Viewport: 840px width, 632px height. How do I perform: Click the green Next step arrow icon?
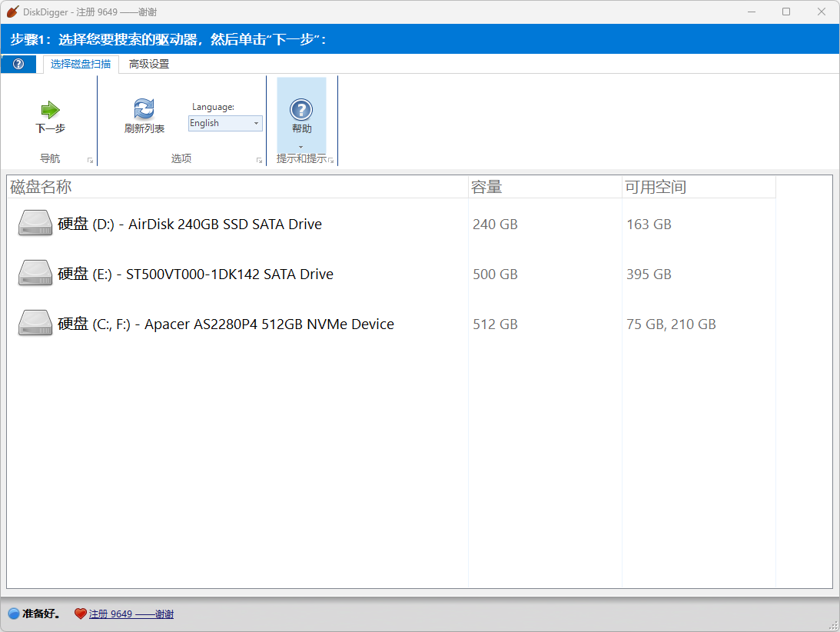[51, 110]
